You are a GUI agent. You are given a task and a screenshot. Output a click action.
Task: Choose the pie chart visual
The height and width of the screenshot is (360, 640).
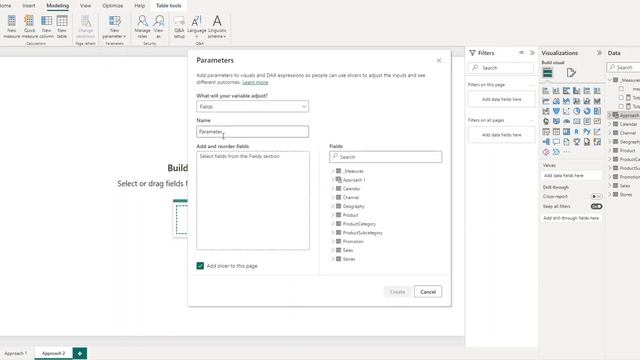point(576,111)
